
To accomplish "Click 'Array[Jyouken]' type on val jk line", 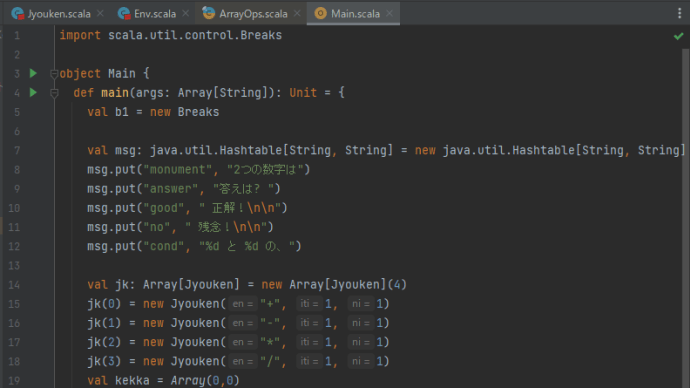I will click(191, 285).
